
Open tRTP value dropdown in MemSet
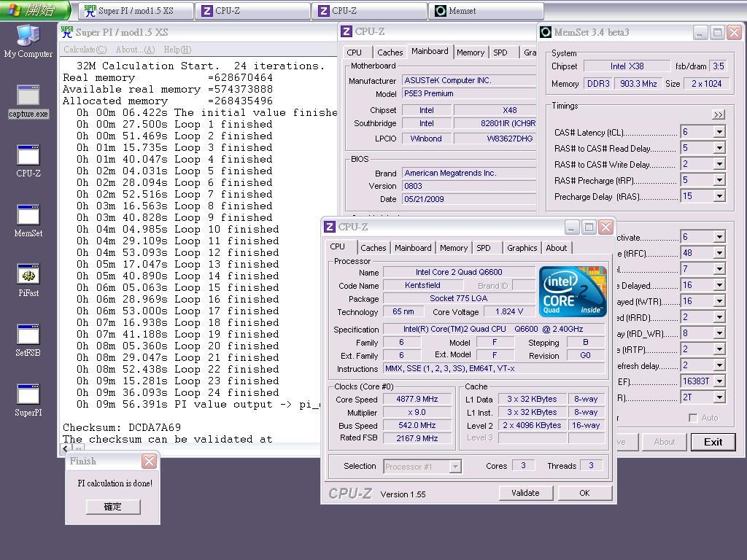pos(719,349)
